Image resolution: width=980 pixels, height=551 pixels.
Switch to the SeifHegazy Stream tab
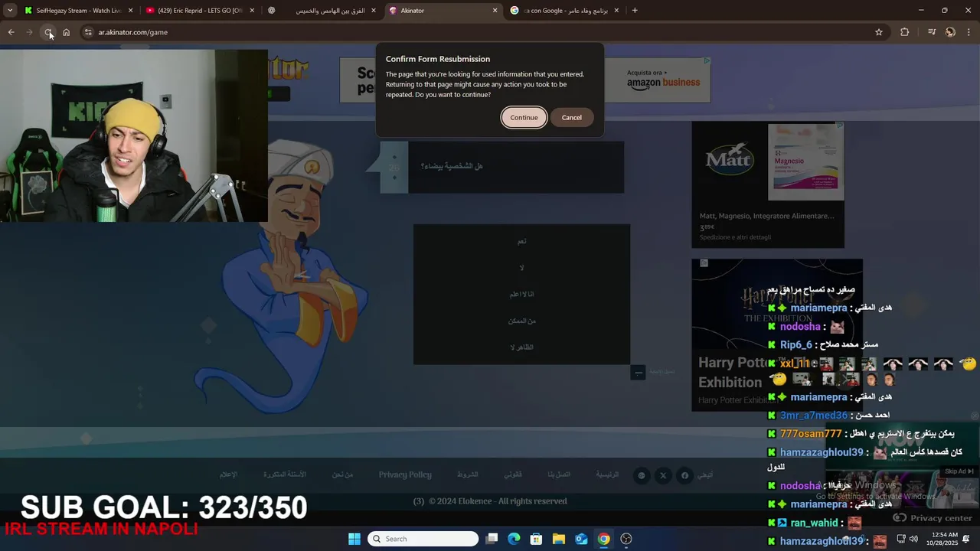[78, 11]
